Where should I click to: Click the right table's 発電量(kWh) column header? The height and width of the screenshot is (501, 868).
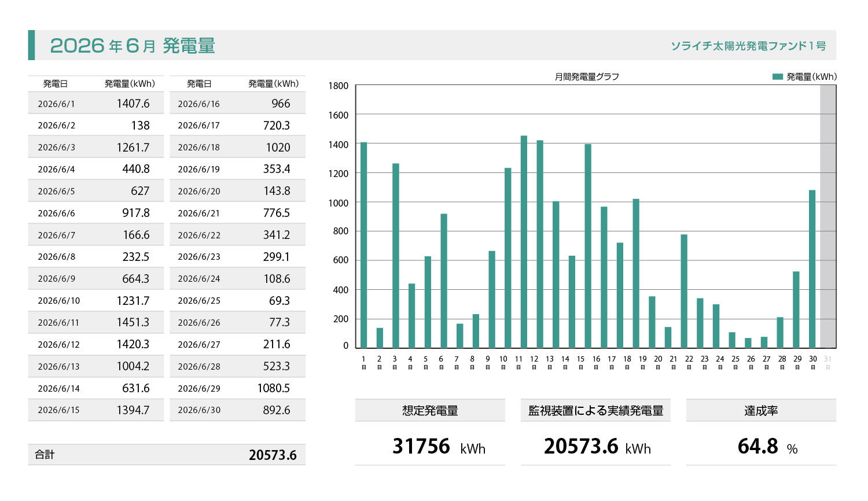273,84
